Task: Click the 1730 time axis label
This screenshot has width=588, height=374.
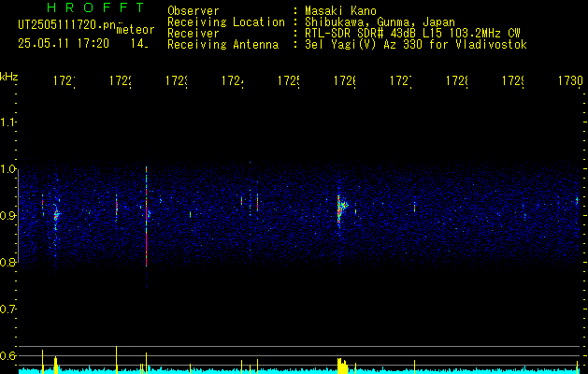Action: (x=571, y=81)
